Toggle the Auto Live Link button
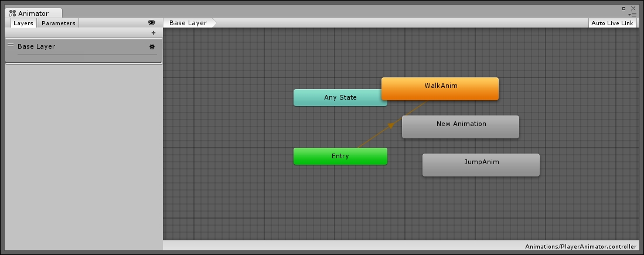 (x=612, y=23)
